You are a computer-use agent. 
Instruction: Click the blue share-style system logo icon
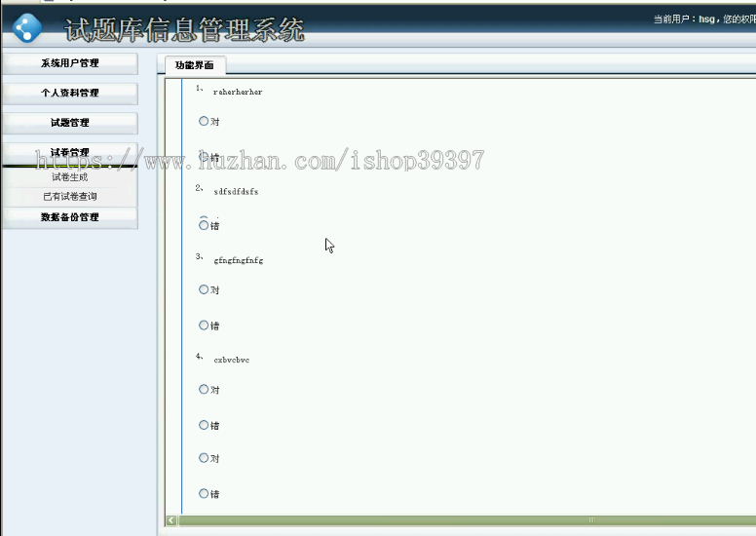(x=27, y=28)
